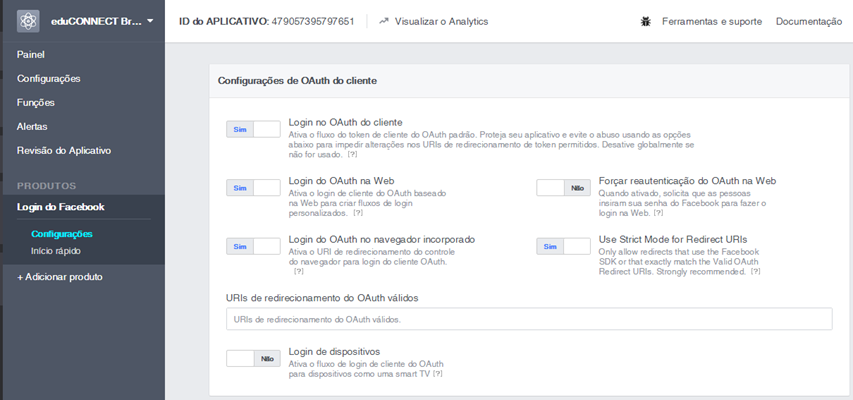Viewport: 853px width, 400px height.
Task: Click help [?] for Forçar reautenticação
Action: coord(658,213)
